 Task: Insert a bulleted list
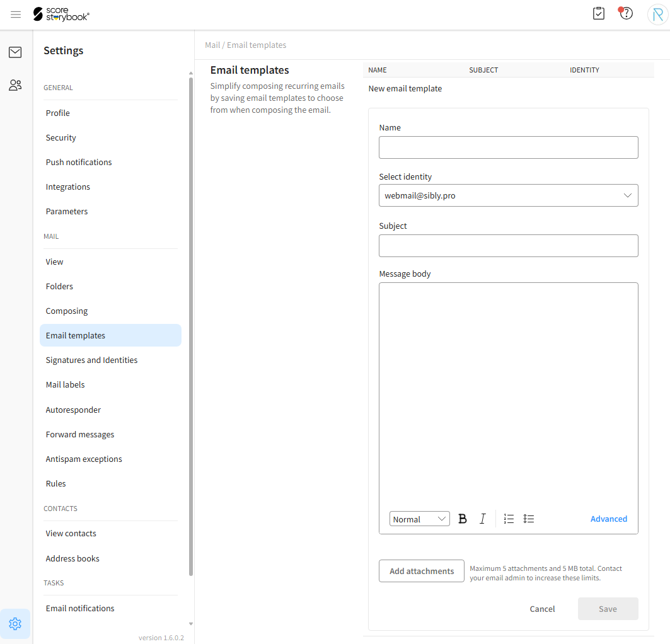(x=529, y=519)
